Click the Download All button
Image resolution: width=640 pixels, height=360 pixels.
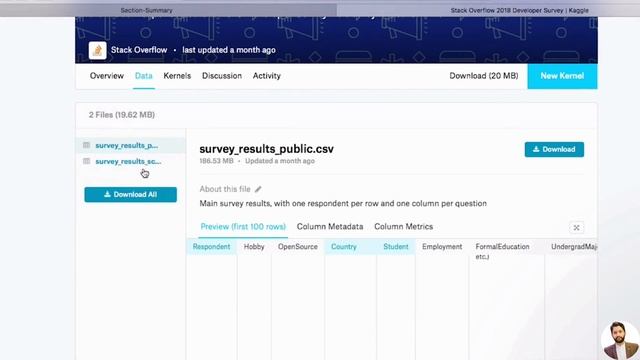tap(131, 195)
